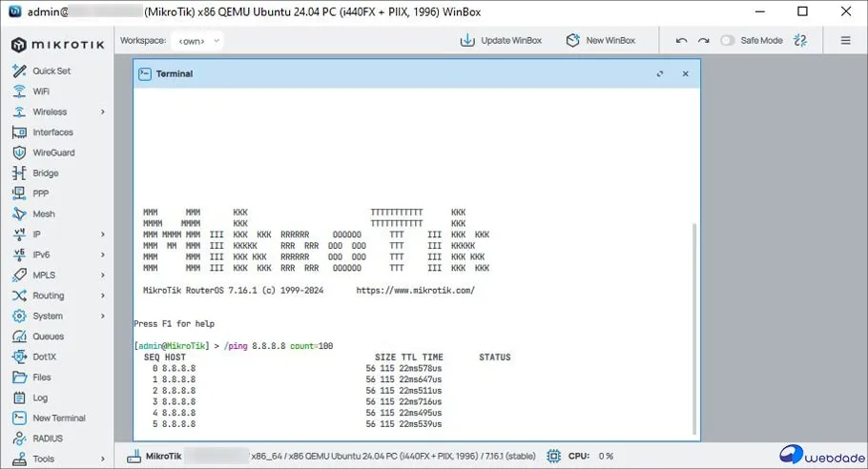
Task: Maximize the Terminal panel with expand icon
Action: [660, 73]
